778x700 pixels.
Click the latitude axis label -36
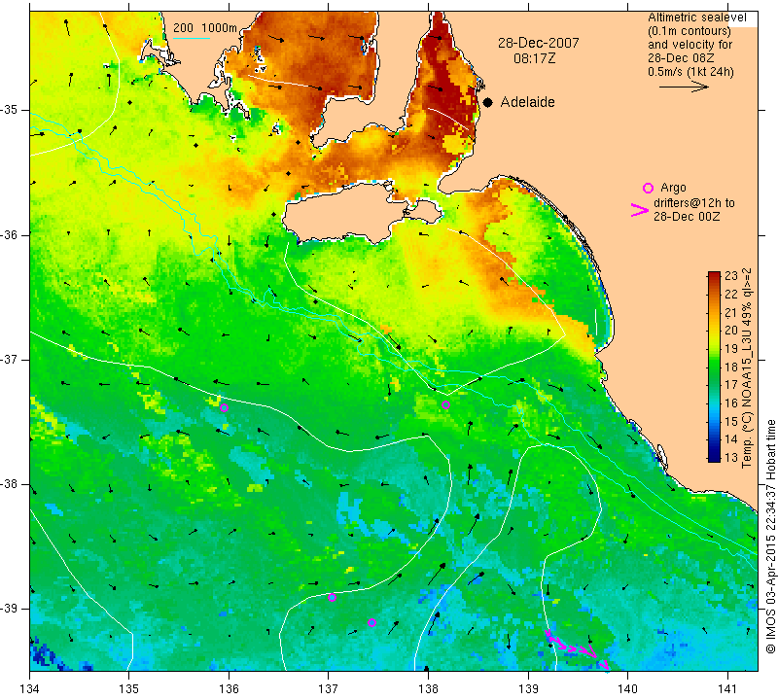click(x=10, y=234)
